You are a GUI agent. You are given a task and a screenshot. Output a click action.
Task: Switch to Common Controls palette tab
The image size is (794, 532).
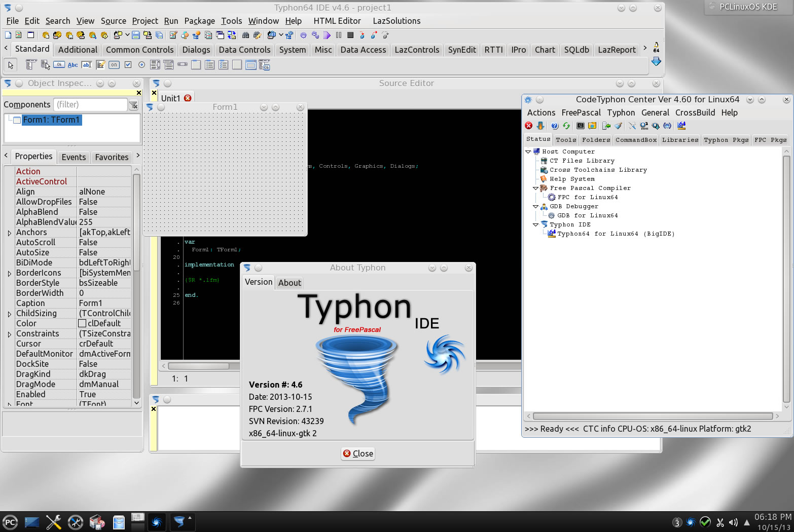139,50
